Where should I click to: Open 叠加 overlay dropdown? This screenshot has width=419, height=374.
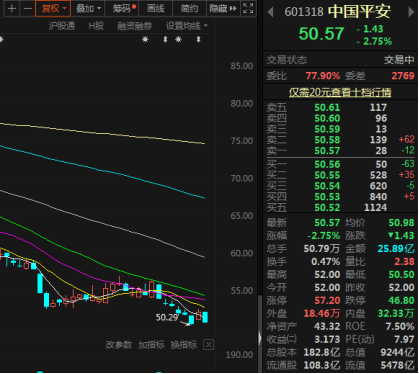pyautogui.click(x=88, y=8)
